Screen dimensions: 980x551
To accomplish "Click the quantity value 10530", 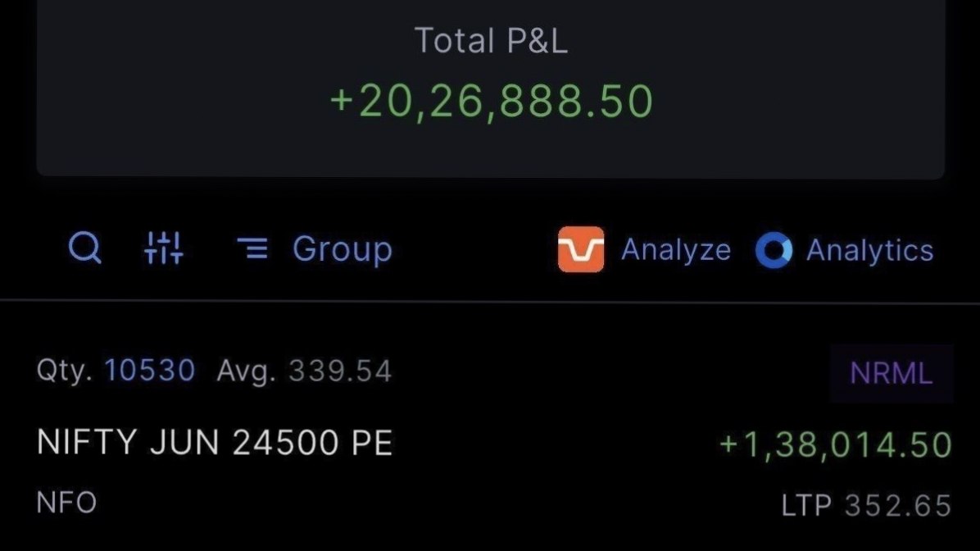I will click(x=149, y=371).
